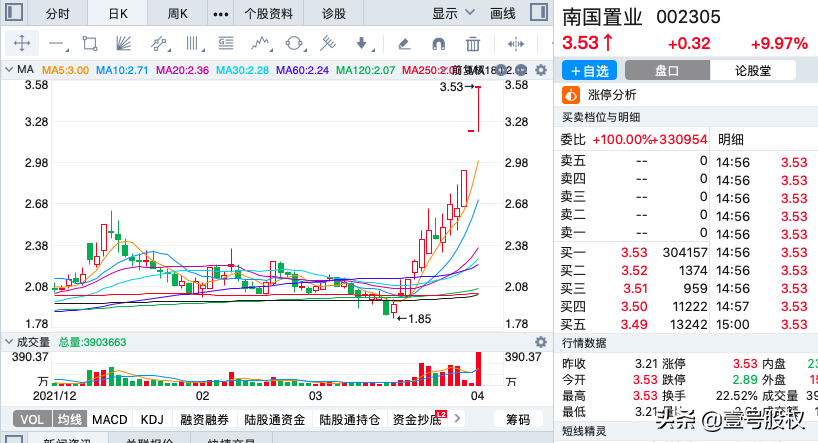This screenshot has width=818, height=443.
Task: Open 个股资料 tab
Action: click(x=268, y=14)
